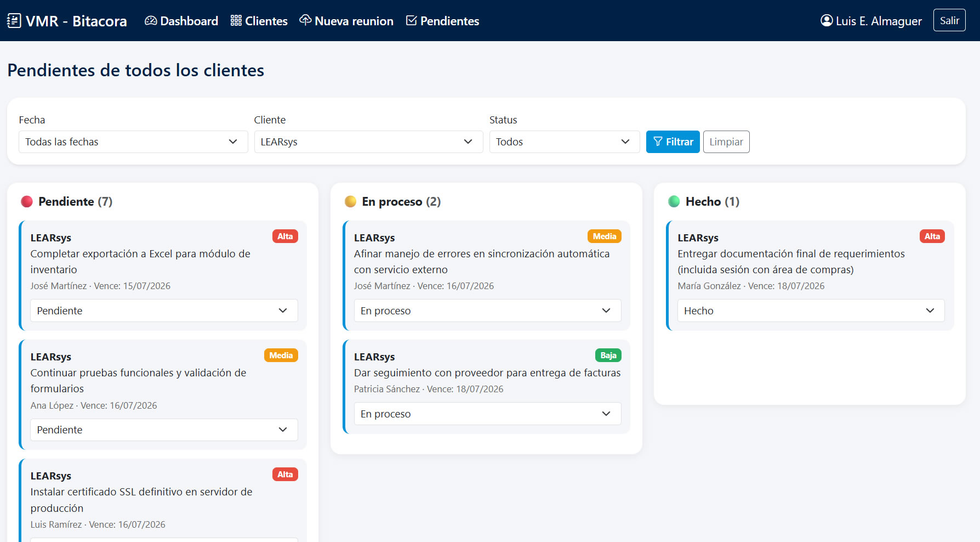Click the 'En proceso (2)' column heading
Viewport: 980px width, 542px height.
click(x=401, y=201)
